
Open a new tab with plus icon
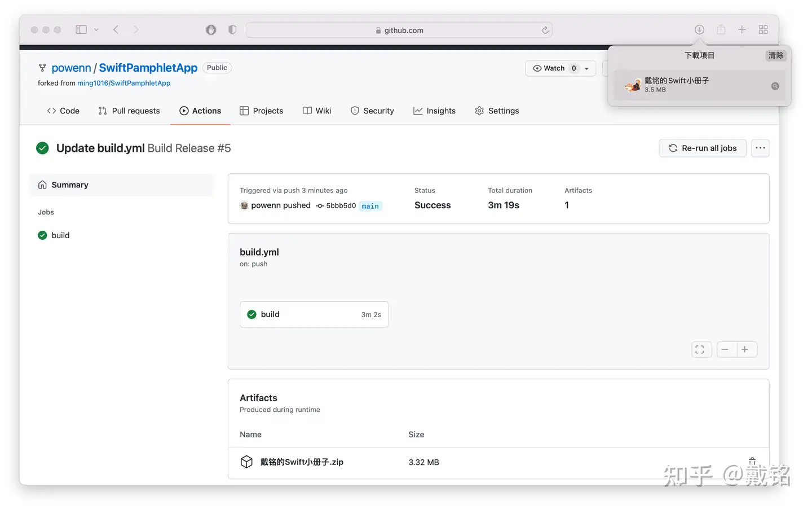(742, 30)
